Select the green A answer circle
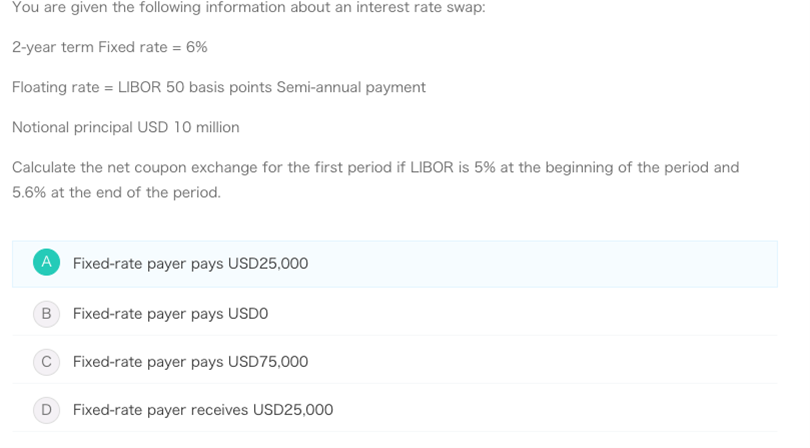This screenshot has width=810, height=448. (46, 262)
